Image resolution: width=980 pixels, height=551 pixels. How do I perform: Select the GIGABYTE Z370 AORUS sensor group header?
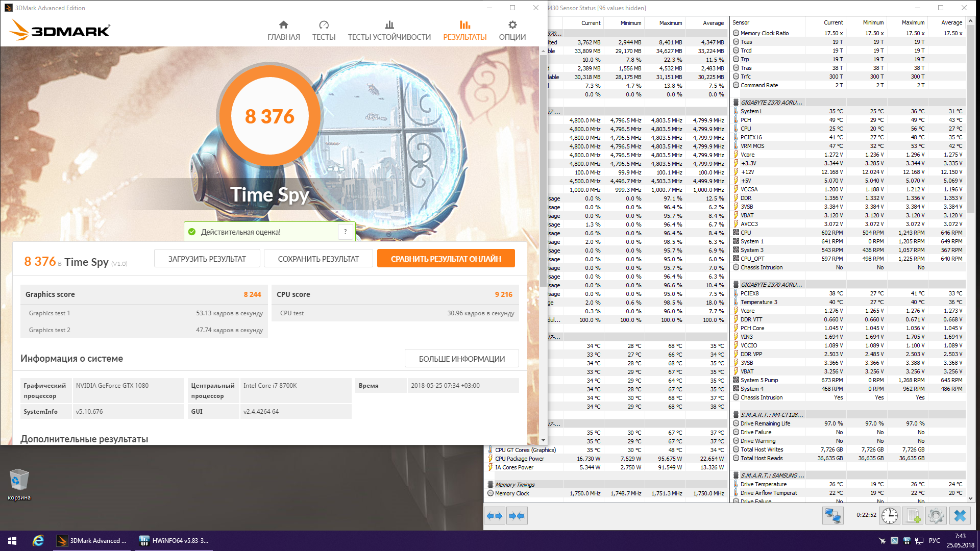(771, 103)
